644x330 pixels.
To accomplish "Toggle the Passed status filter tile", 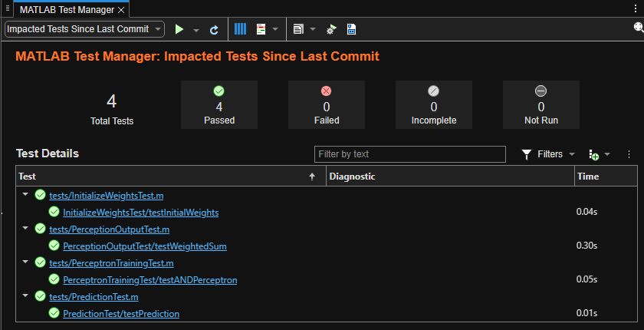I will (219, 104).
